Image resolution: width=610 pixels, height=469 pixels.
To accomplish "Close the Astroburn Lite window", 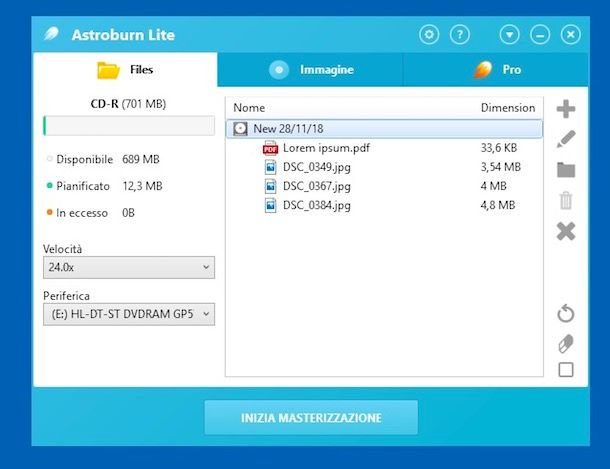I will point(571,35).
